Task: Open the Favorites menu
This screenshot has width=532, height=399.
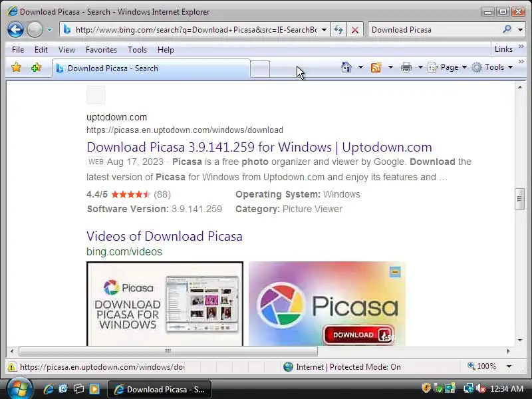Action: [x=101, y=50]
